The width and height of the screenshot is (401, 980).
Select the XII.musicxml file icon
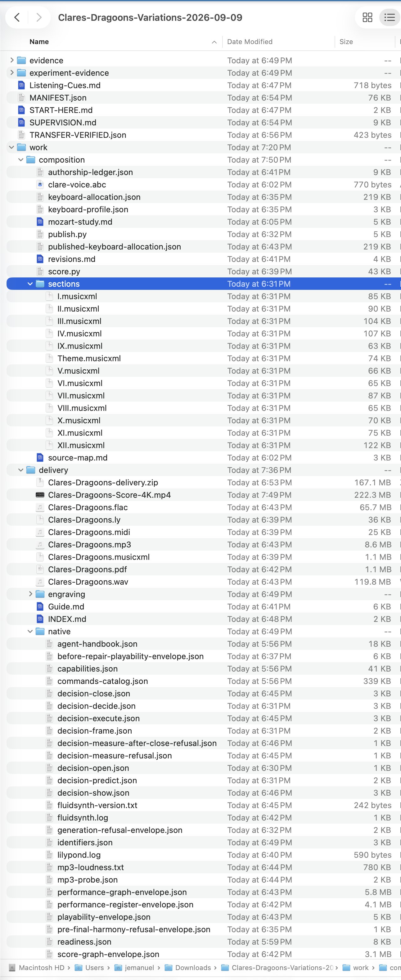pyautogui.click(x=49, y=445)
